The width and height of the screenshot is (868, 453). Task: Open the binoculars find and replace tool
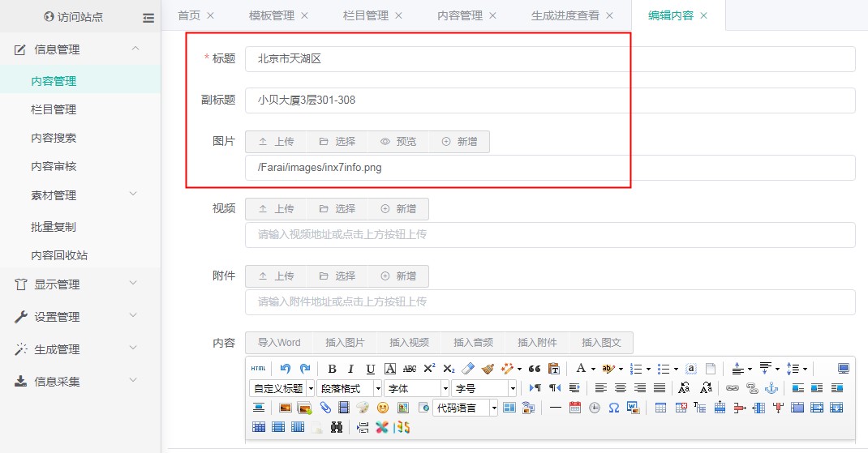pyautogui.click(x=337, y=427)
